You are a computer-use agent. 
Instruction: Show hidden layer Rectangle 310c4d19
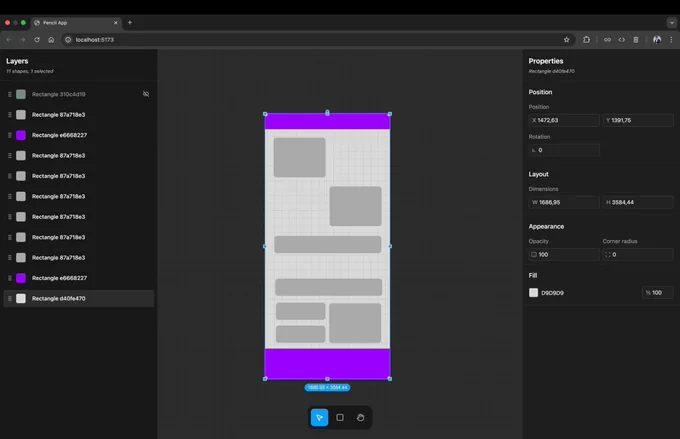[146, 94]
